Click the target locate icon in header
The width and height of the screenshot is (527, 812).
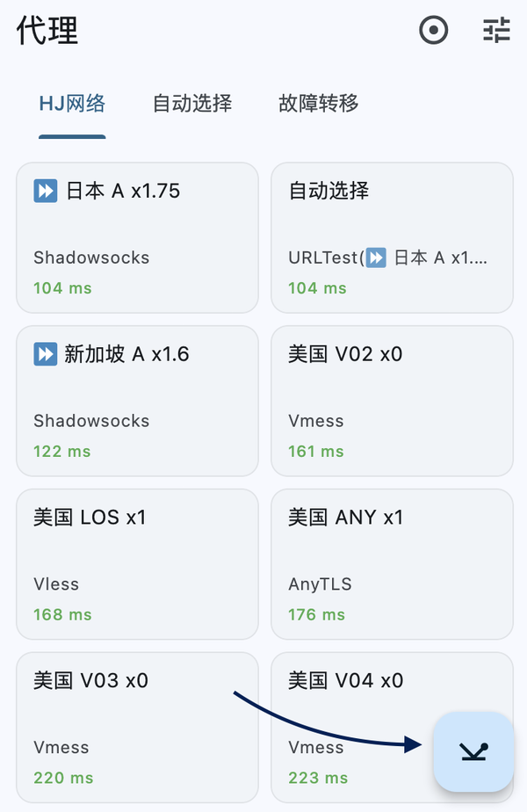pos(433,31)
